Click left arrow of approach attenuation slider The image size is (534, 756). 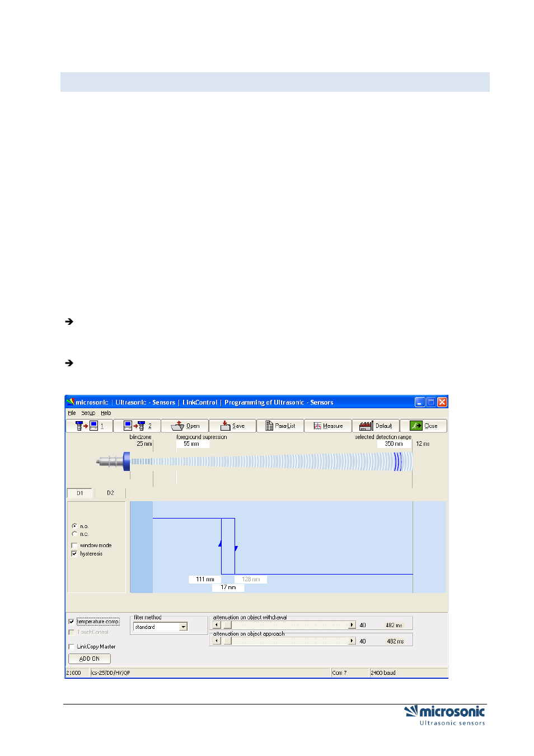point(217,641)
